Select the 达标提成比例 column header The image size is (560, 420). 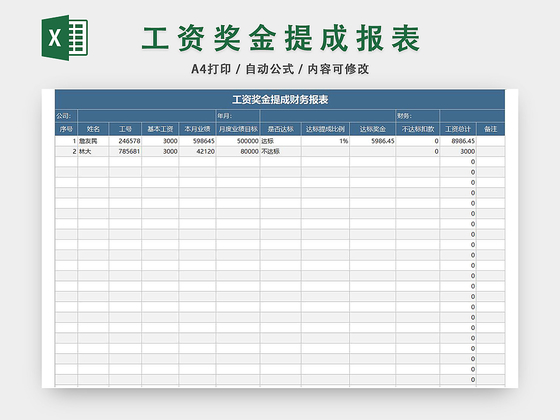point(325,129)
